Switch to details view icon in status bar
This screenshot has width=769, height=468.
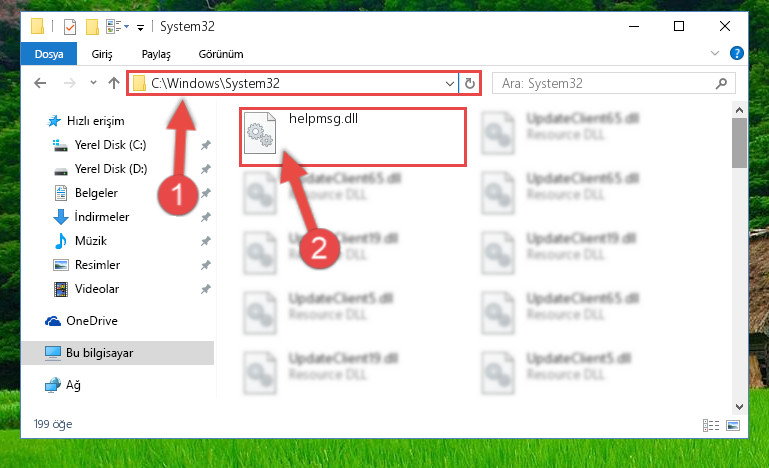pos(711,425)
